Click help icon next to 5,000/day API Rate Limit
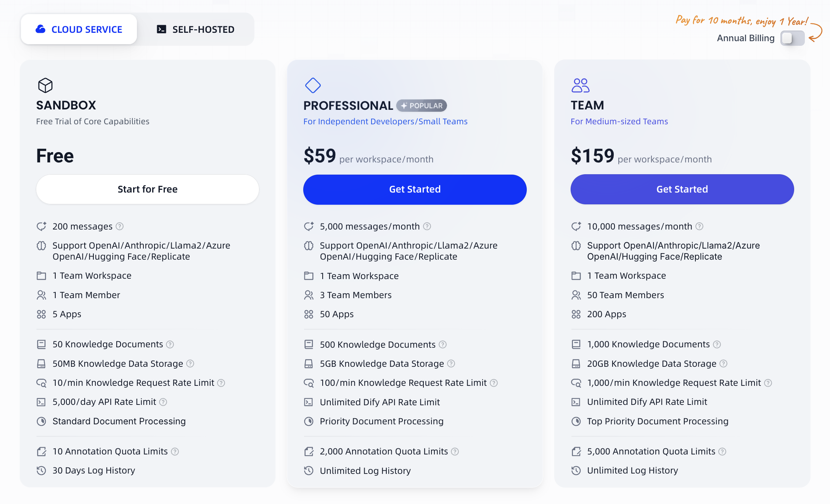Image resolution: width=830 pixels, height=504 pixels. coord(163,402)
